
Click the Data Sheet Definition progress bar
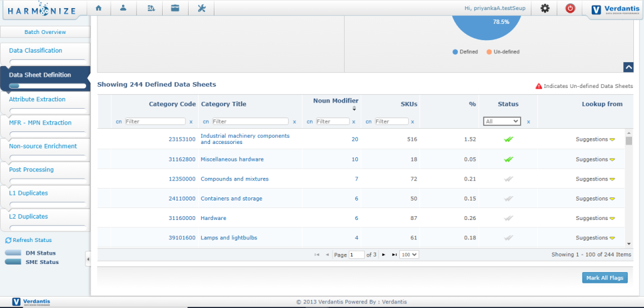(x=47, y=86)
